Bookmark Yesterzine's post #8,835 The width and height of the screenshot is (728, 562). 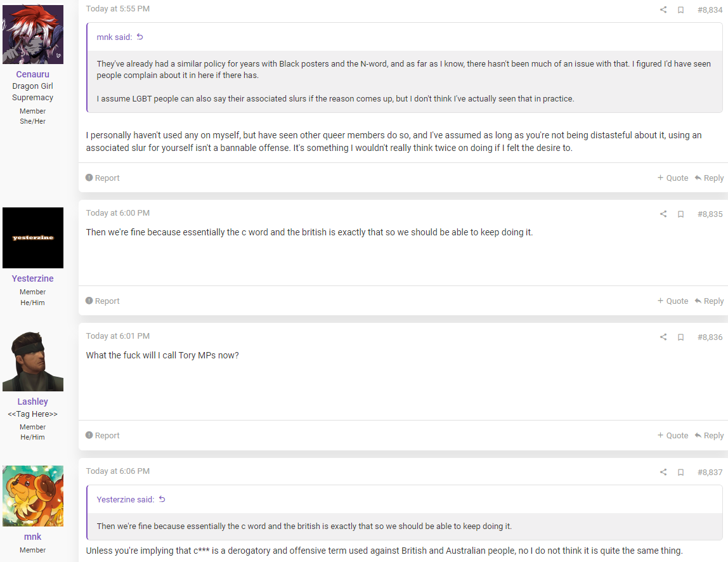[x=680, y=214]
